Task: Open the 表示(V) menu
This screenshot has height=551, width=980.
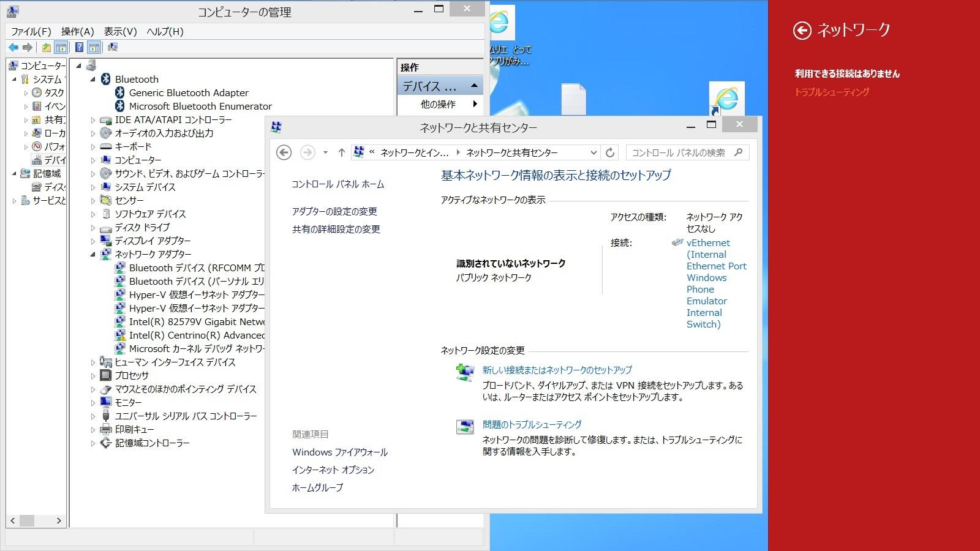Action: tap(120, 31)
